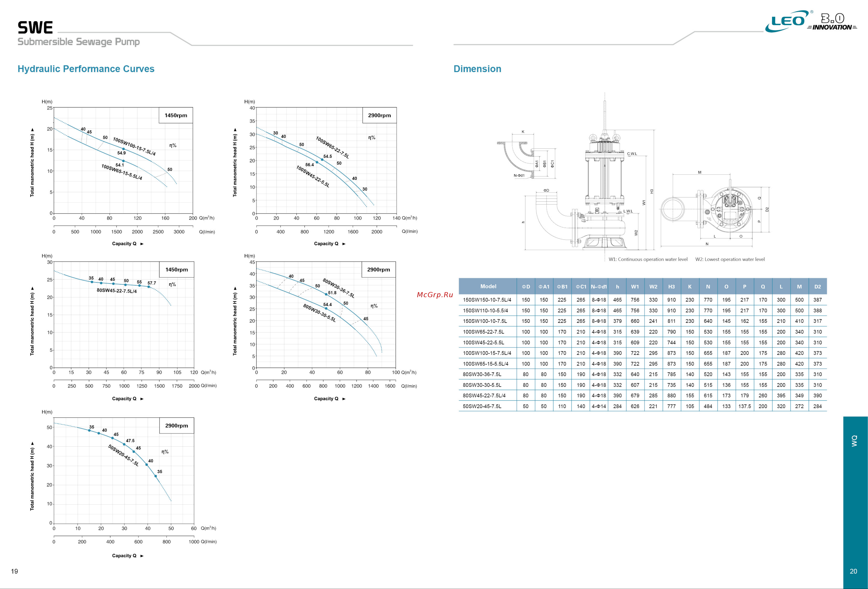The width and height of the screenshot is (868, 589).
Task: Click the "ΦA1" column header
Action: pos(544,287)
